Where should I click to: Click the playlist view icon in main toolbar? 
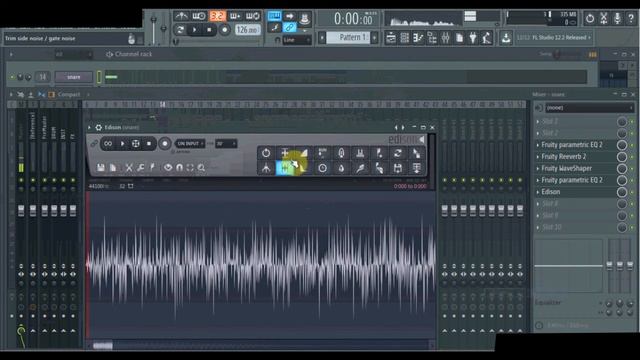391,38
